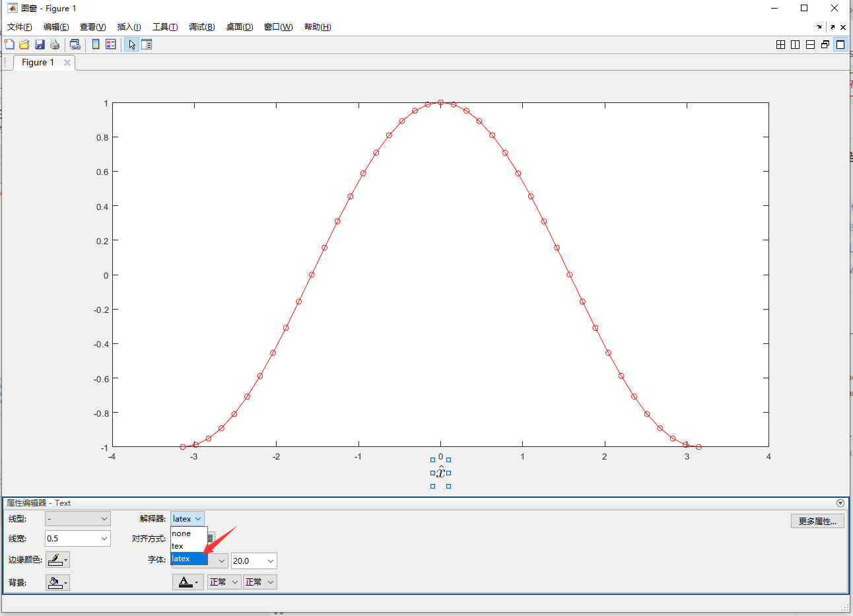Split figures top and bottom
The height and width of the screenshot is (616, 853).
pyautogui.click(x=810, y=44)
